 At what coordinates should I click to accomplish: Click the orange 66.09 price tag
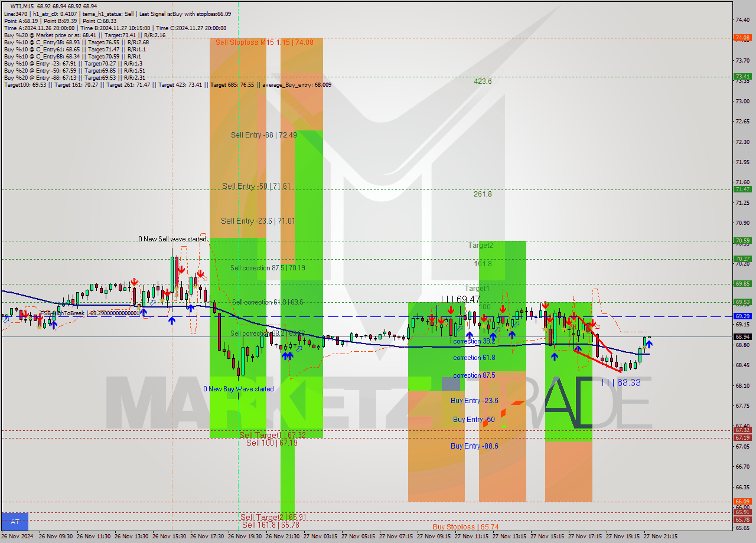742,502
